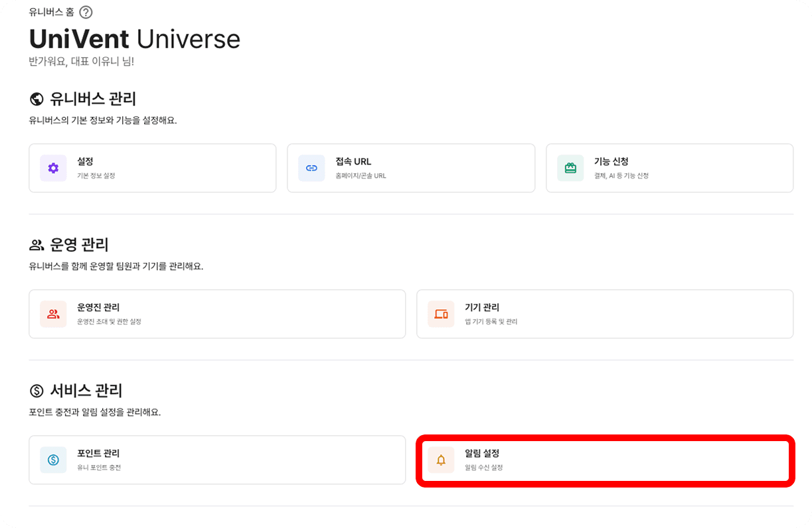Open the 기능 신청 card for 결제 and AI
812x528 pixels.
669,168
